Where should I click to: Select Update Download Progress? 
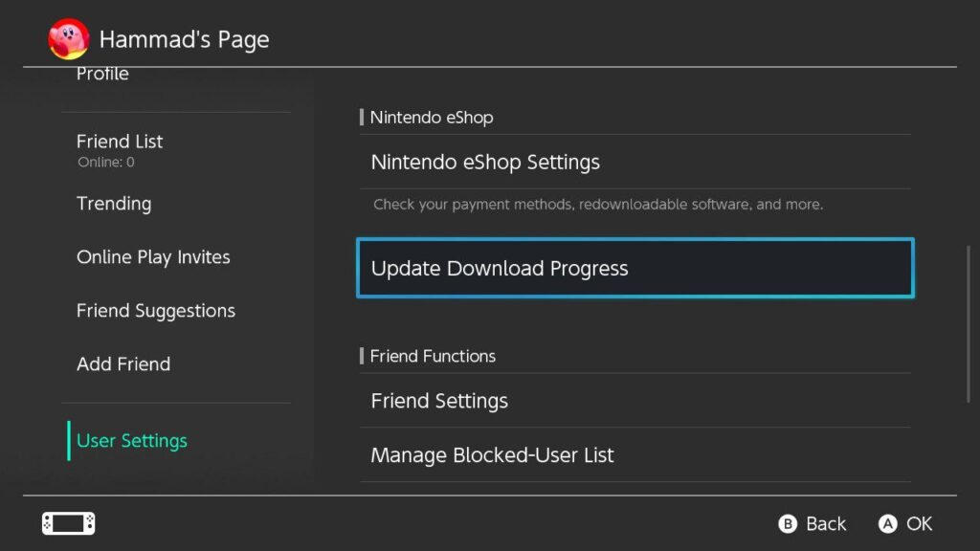tap(500, 268)
